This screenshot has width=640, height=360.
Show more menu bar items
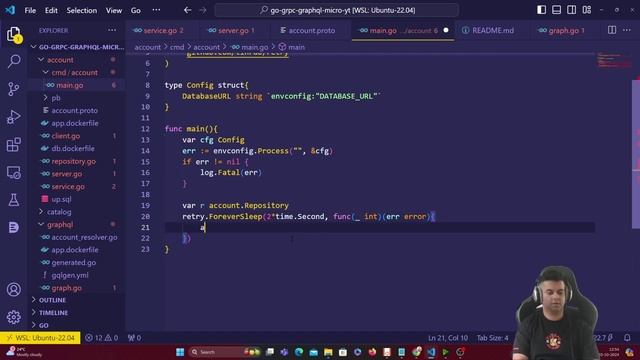pos(156,10)
